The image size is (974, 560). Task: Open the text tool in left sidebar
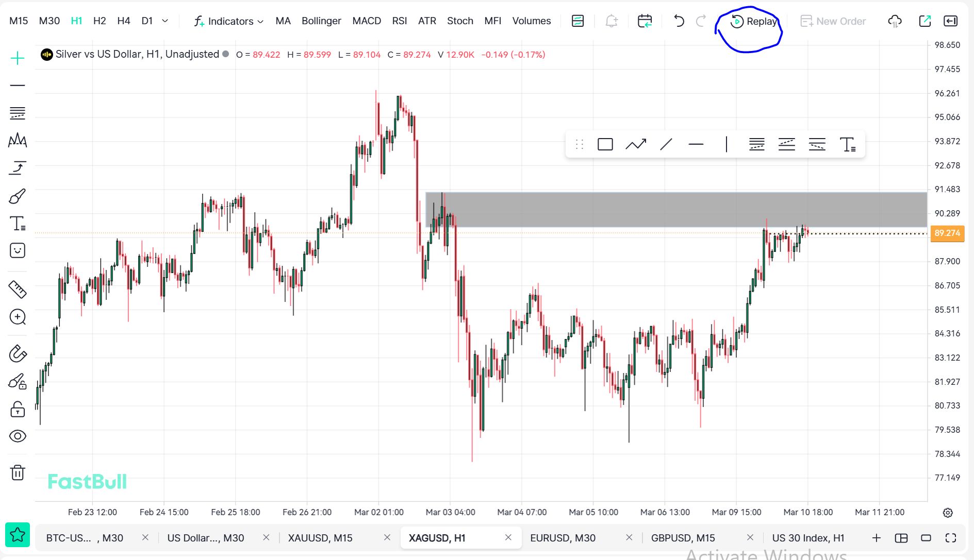[18, 224]
